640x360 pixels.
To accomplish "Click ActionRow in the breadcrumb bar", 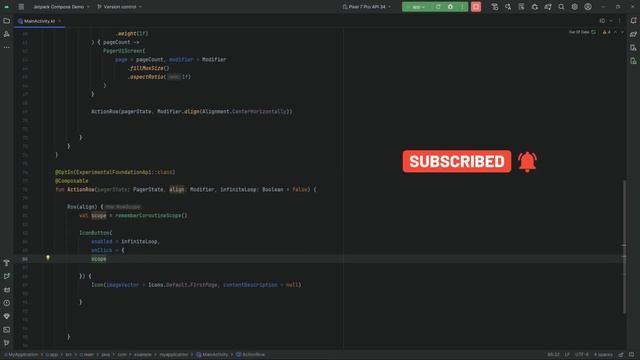I will coord(250,355).
